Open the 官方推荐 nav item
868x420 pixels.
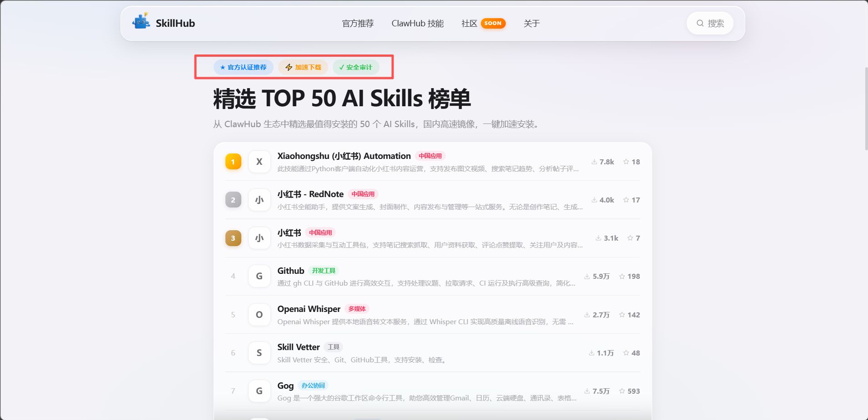coord(358,23)
